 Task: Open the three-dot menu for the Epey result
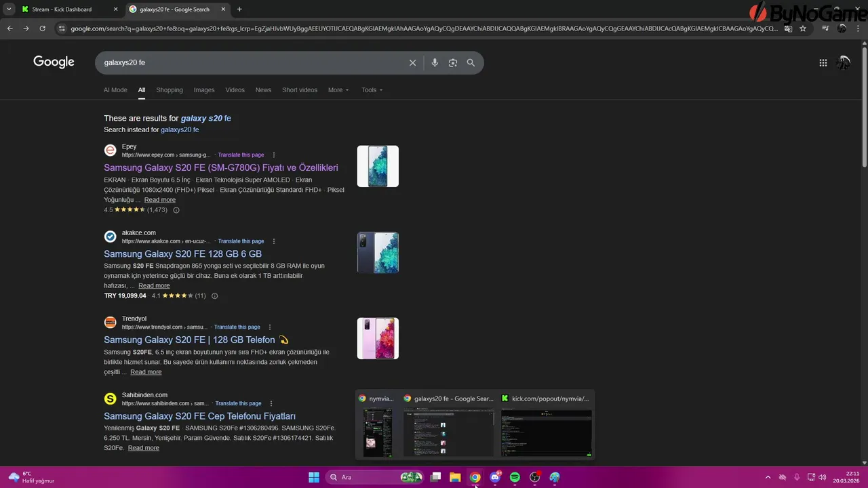point(274,155)
